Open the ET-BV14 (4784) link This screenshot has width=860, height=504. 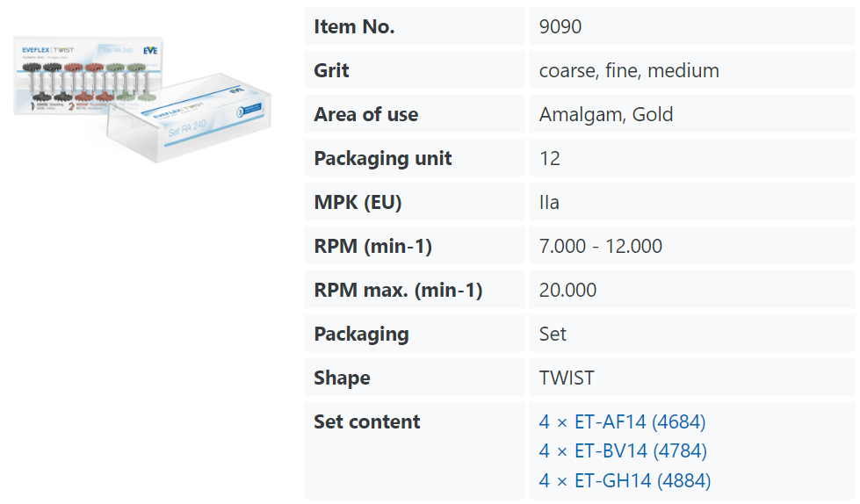click(x=623, y=450)
